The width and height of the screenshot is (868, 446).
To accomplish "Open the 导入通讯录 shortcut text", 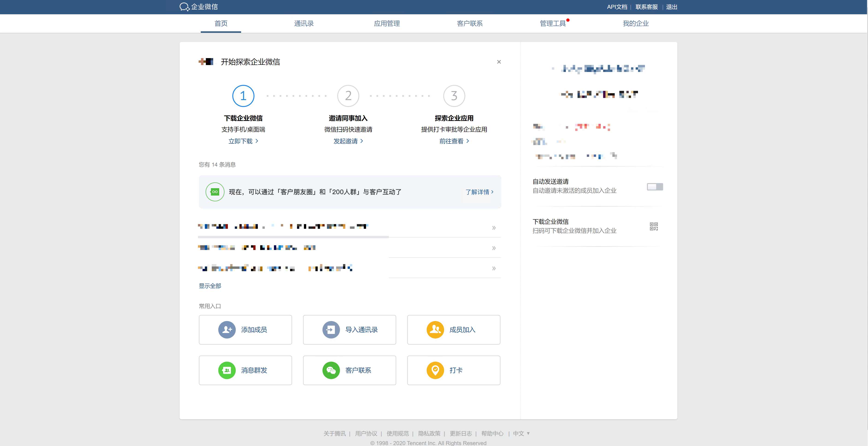I will coord(362,330).
